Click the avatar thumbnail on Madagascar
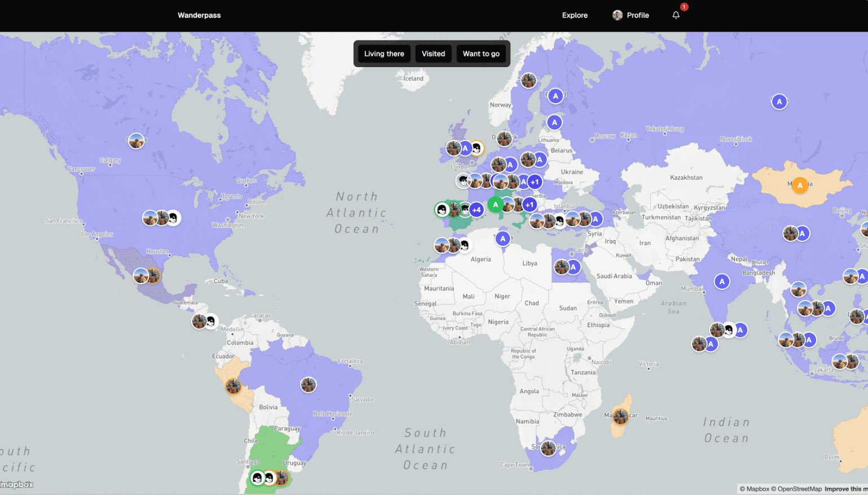 (x=621, y=417)
